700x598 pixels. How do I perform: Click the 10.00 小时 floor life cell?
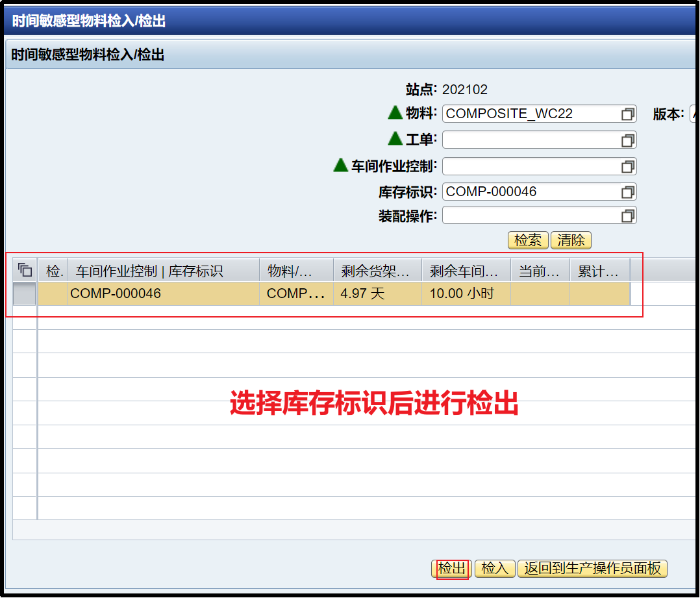(x=466, y=293)
